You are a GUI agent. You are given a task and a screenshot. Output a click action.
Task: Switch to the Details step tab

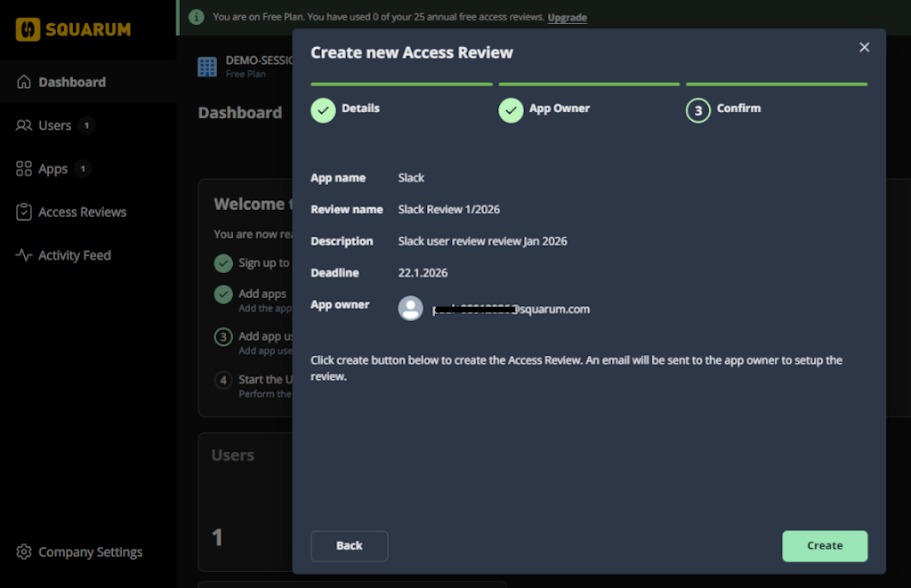pyautogui.click(x=361, y=109)
